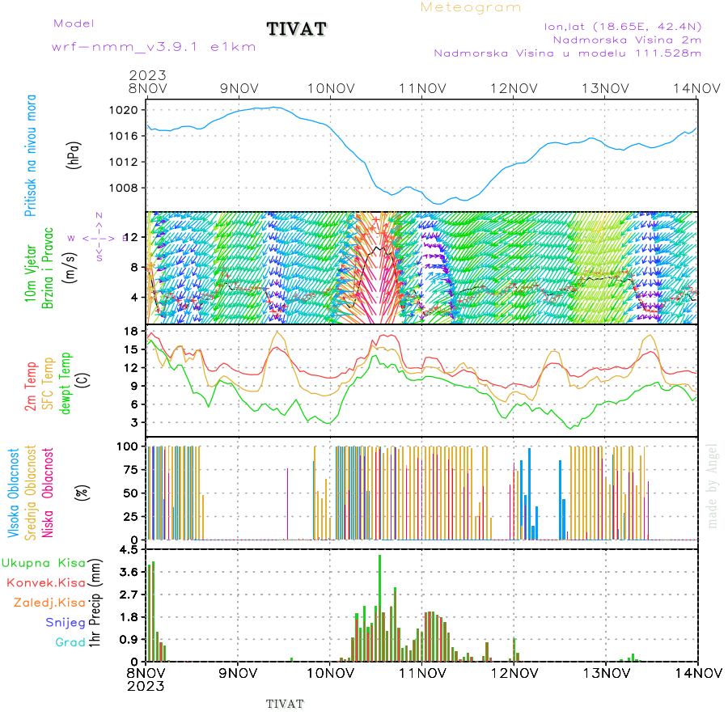The height and width of the screenshot is (728, 728).
Task: Click the 3.6 precipitation tick label
Action: click(129, 573)
